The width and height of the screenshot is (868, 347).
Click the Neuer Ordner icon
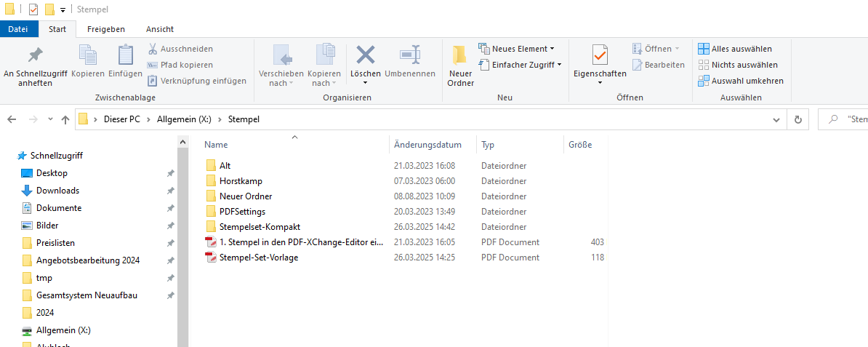[x=459, y=56]
